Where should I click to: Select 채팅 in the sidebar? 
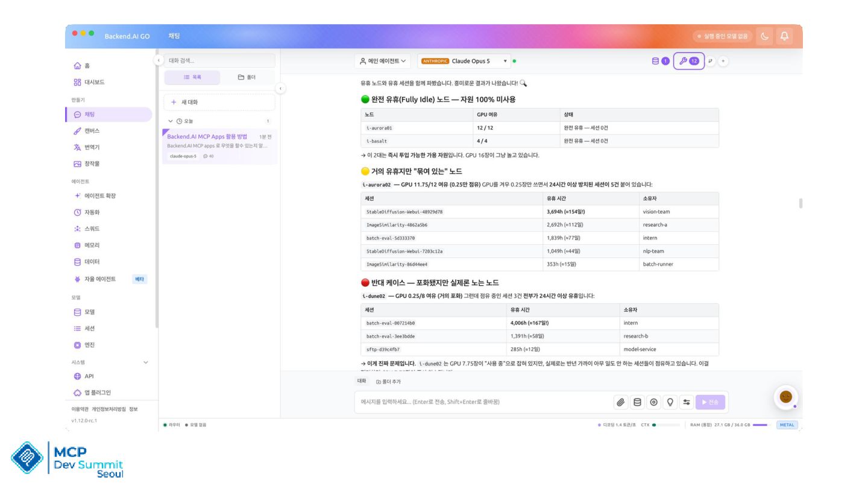coord(108,115)
